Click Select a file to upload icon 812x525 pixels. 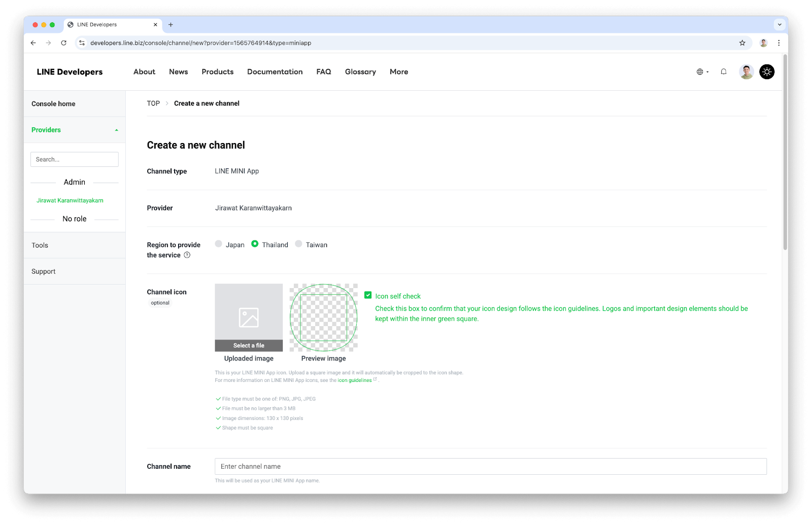[x=249, y=345]
